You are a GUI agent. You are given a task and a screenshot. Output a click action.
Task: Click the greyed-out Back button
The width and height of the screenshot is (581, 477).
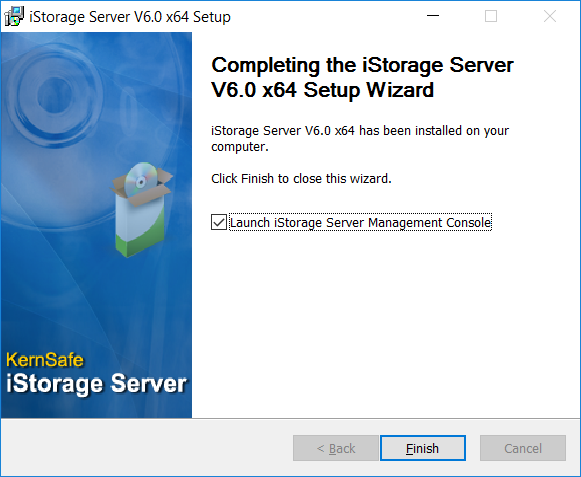(x=336, y=448)
